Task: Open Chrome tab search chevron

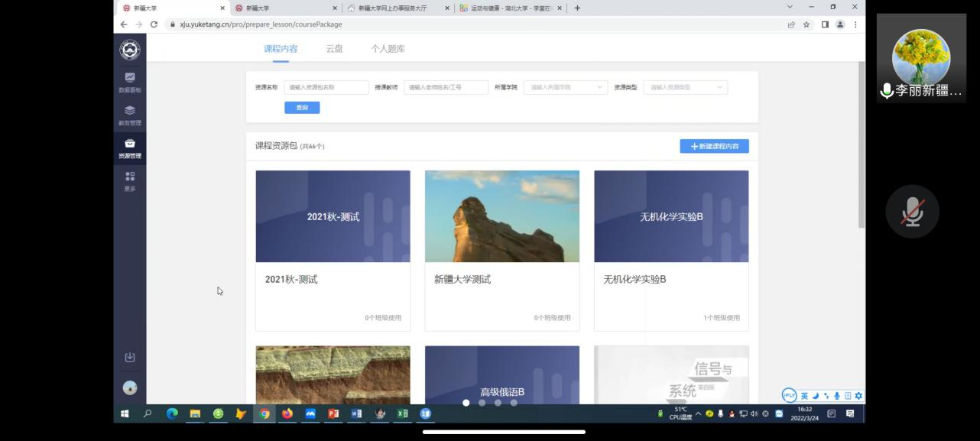Action: [x=790, y=7]
